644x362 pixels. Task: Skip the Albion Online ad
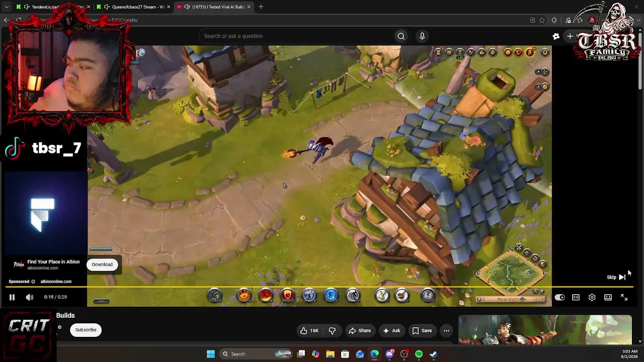tap(616, 277)
